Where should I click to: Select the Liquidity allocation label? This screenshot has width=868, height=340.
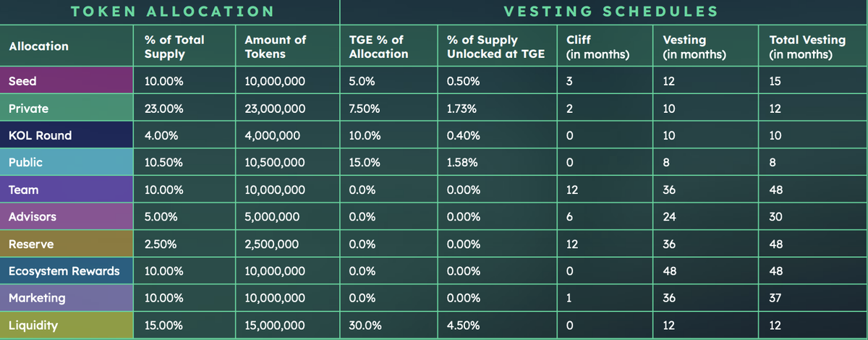pos(67,326)
